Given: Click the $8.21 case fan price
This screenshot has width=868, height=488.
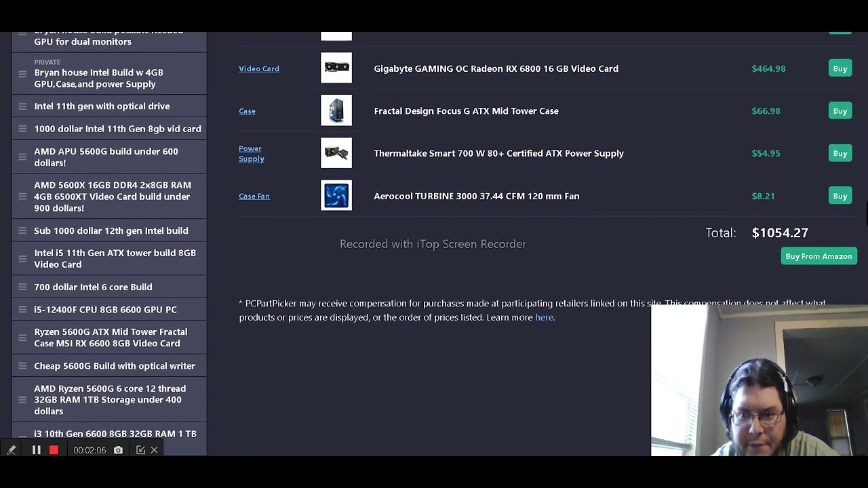Looking at the screenshot, I should (x=763, y=196).
